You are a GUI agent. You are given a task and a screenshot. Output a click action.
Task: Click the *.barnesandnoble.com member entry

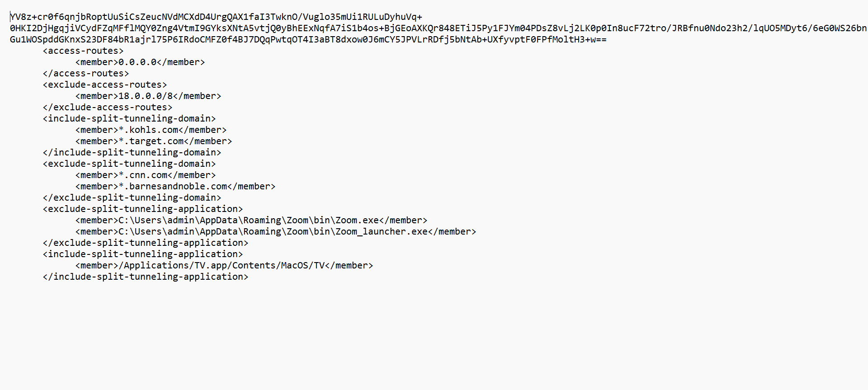(175, 187)
